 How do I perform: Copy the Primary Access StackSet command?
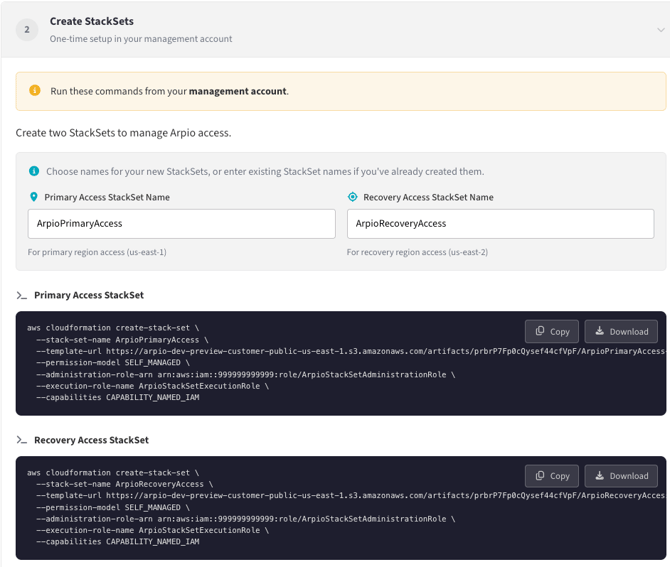552,331
